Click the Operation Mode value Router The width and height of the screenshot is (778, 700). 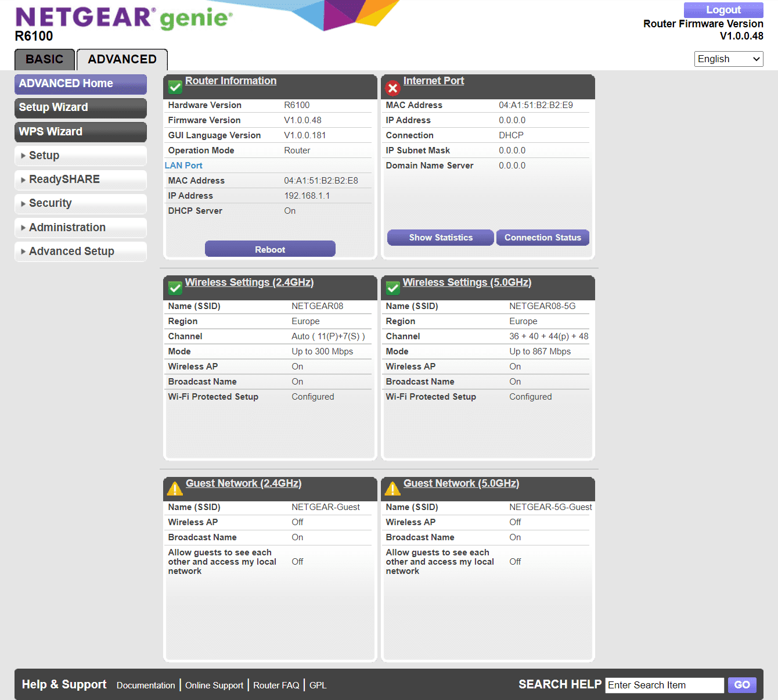(297, 150)
